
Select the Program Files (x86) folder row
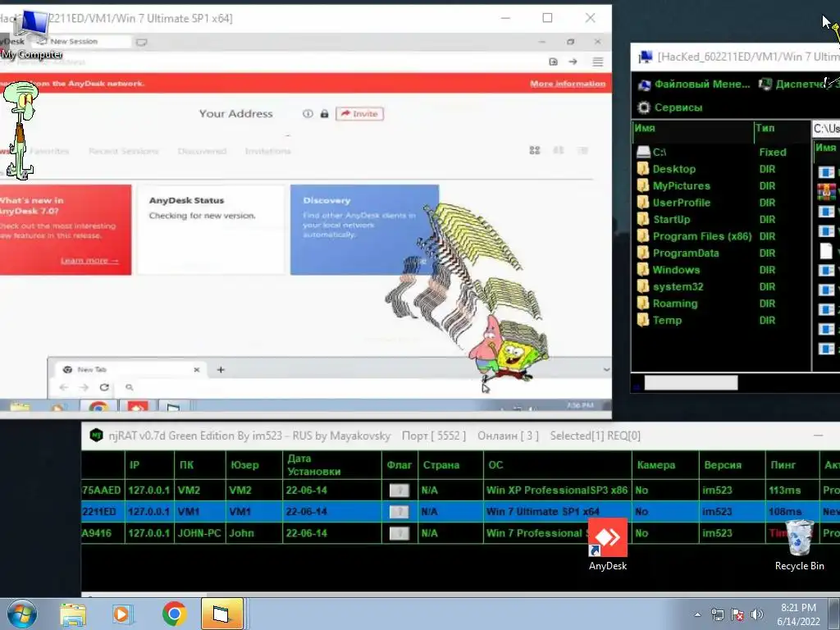point(721,236)
